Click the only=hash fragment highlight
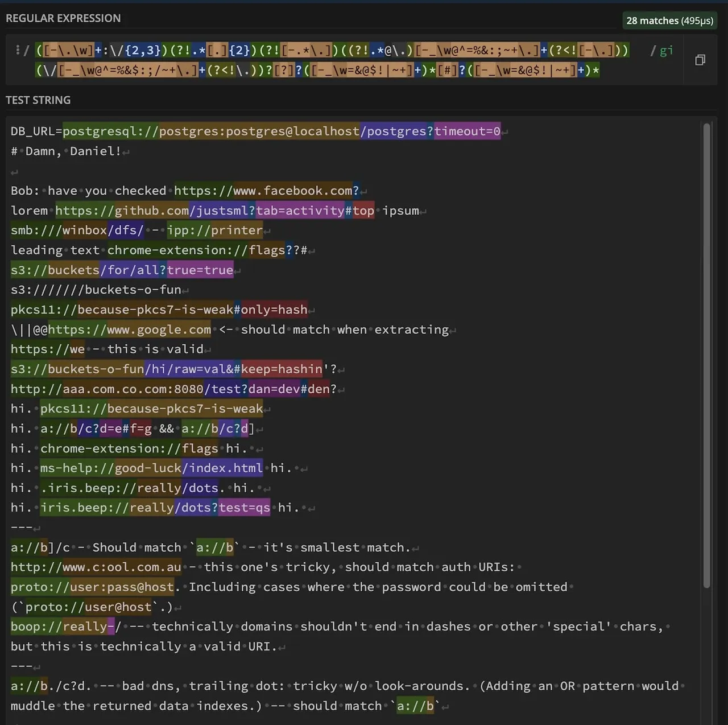 click(274, 310)
